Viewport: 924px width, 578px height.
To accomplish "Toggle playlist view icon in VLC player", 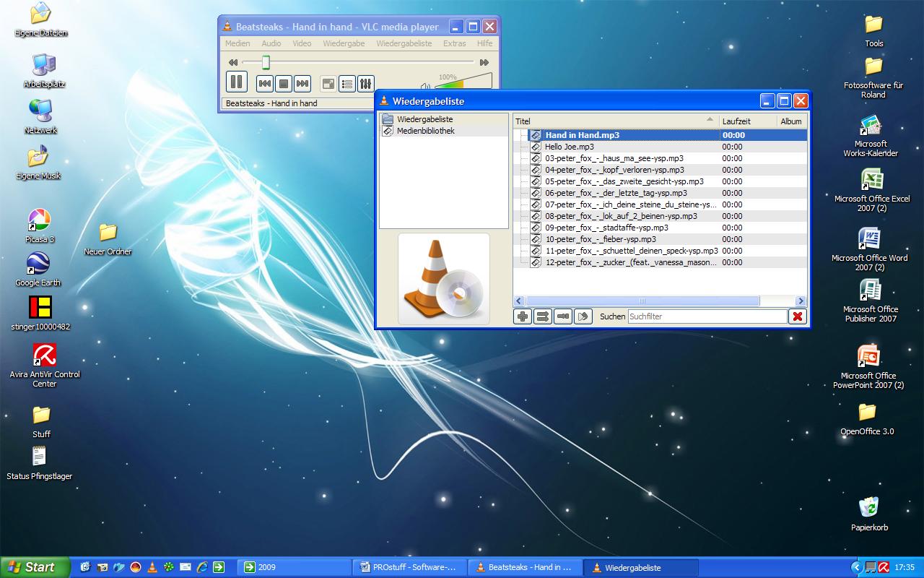I will [347, 84].
